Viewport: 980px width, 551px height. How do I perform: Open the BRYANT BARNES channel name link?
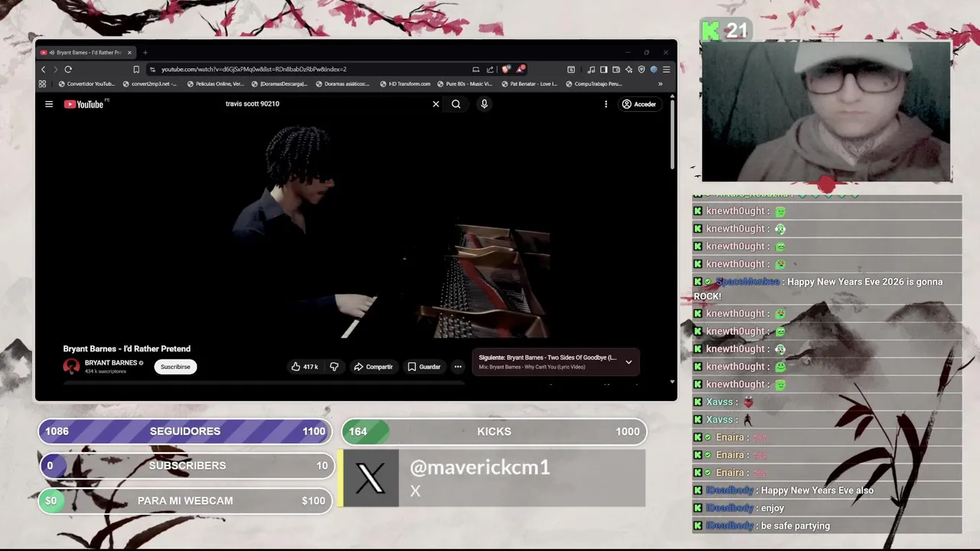coord(110,363)
